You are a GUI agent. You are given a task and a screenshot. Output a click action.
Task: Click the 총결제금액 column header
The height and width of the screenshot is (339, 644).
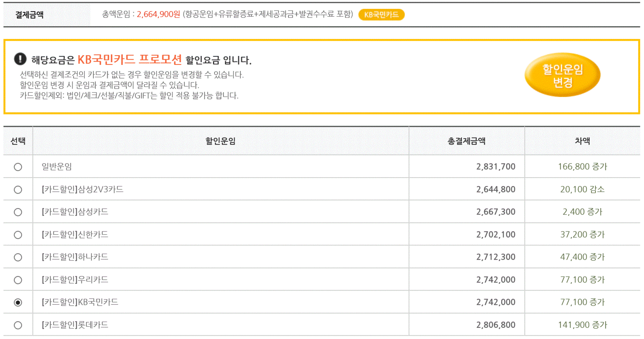(466, 141)
